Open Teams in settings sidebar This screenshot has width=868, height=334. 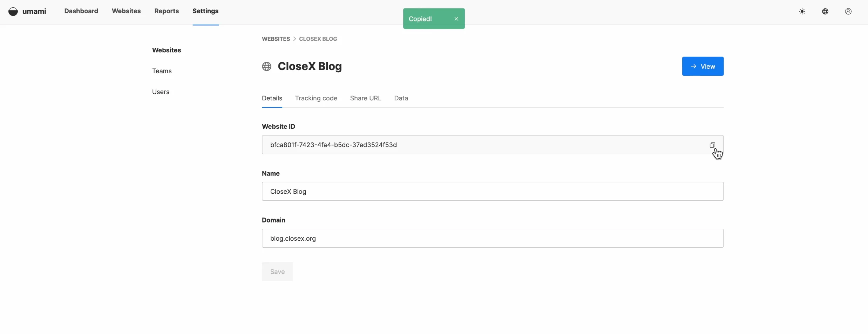(x=162, y=71)
